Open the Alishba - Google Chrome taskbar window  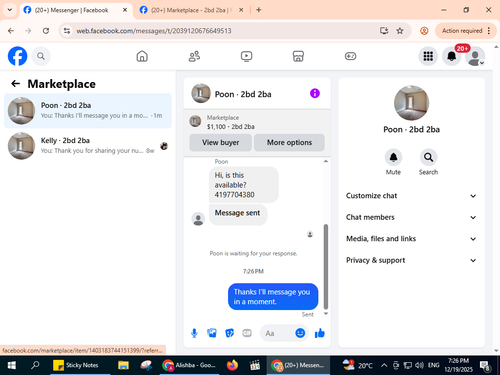[190, 365]
